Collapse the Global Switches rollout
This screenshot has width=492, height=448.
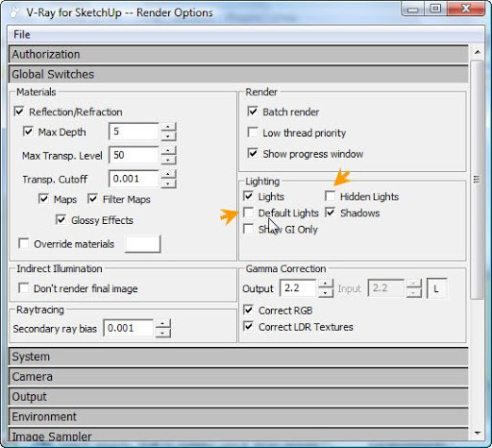click(238, 74)
